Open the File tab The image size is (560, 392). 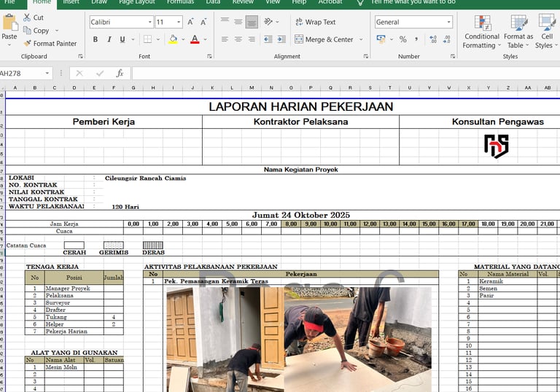[9, 2]
